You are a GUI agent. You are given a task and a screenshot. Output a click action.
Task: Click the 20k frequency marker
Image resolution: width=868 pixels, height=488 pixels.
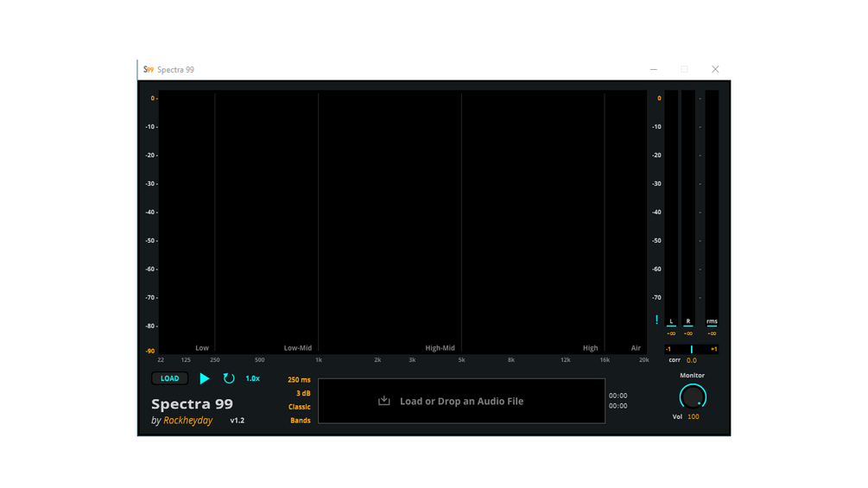643,360
